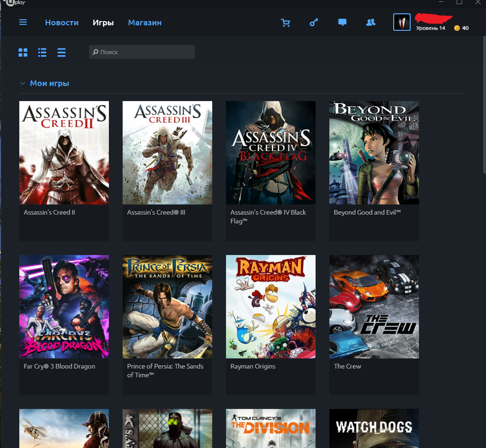Viewport: 486px width, 448px height.
Task: Open The Division cover
Action: click(271, 428)
